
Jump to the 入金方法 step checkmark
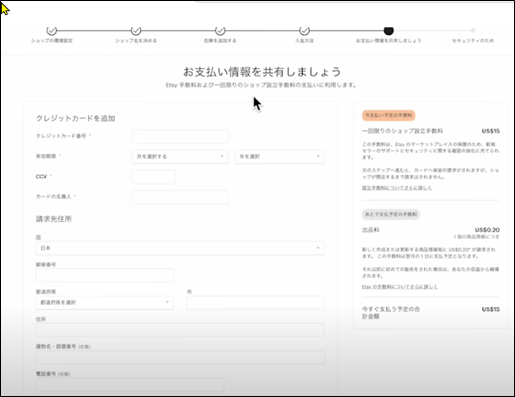pos(304,31)
